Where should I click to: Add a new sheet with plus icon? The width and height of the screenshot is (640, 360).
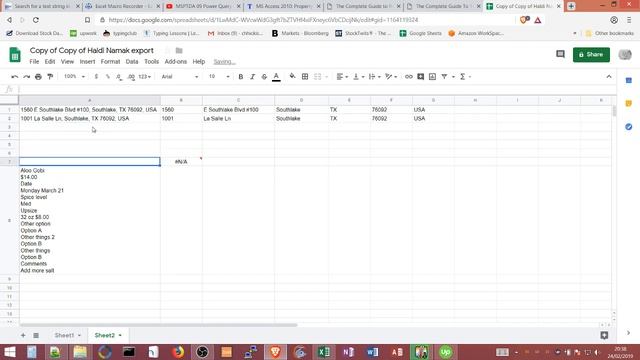[23, 335]
